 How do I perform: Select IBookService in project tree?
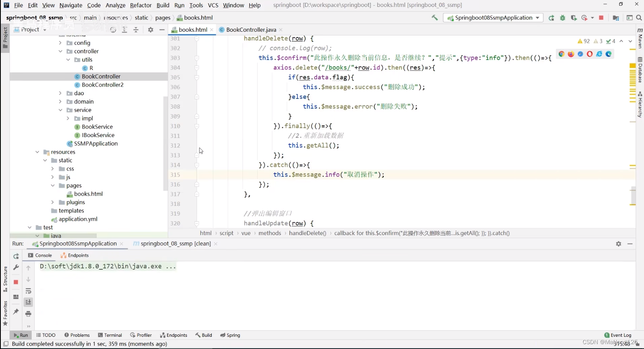click(x=98, y=135)
